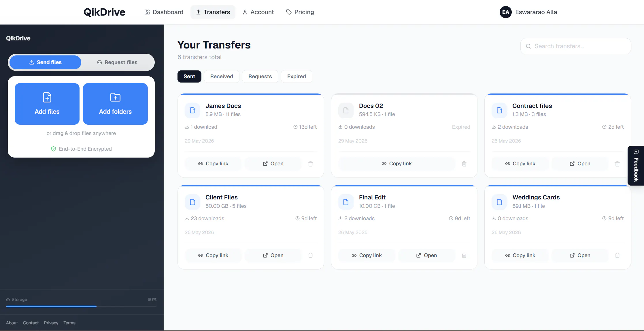Image resolution: width=644 pixels, height=331 pixels.
Task: Click the Contact footer link
Action: (31, 323)
